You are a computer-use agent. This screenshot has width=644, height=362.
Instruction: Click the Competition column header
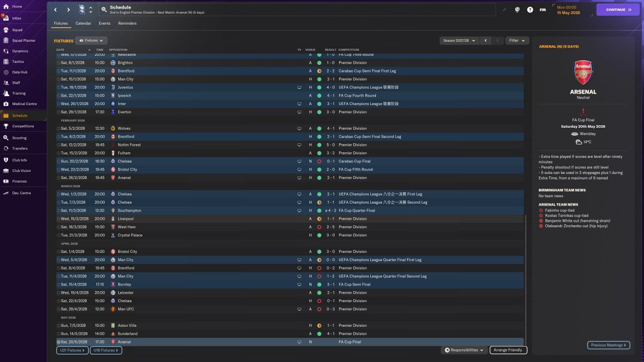[349, 50]
